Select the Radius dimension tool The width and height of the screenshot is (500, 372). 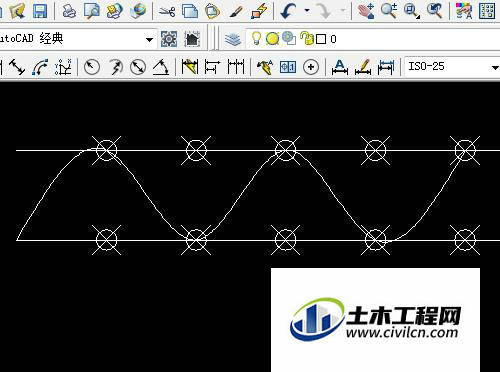tap(92, 67)
